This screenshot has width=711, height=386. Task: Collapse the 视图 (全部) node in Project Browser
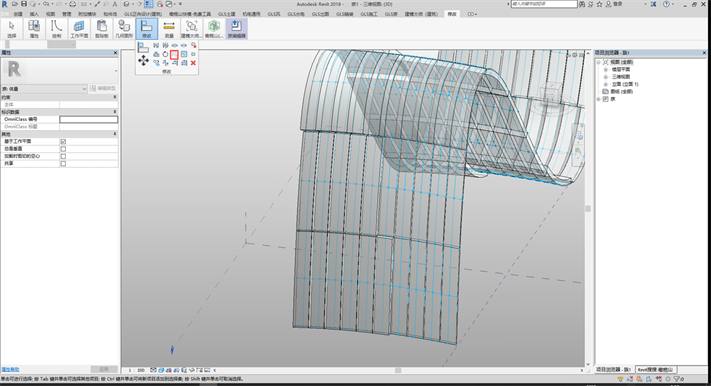599,62
